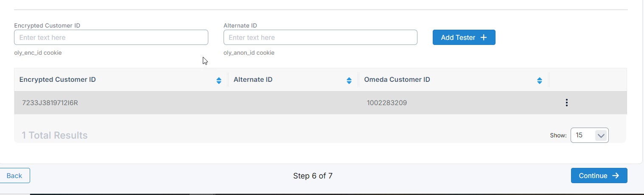This screenshot has height=195, width=644.
Task: Select the Show dropdown value 15
Action: pyautogui.click(x=580, y=135)
